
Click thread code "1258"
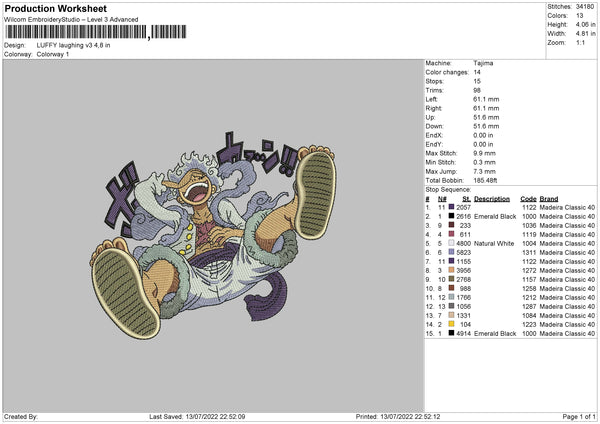pyautogui.click(x=529, y=288)
